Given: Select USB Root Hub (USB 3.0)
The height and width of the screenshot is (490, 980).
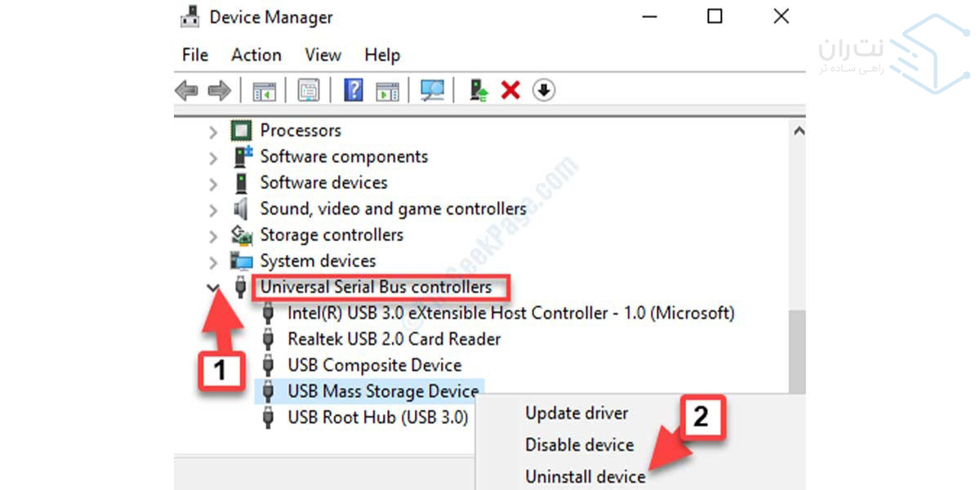Looking at the screenshot, I should point(377,417).
